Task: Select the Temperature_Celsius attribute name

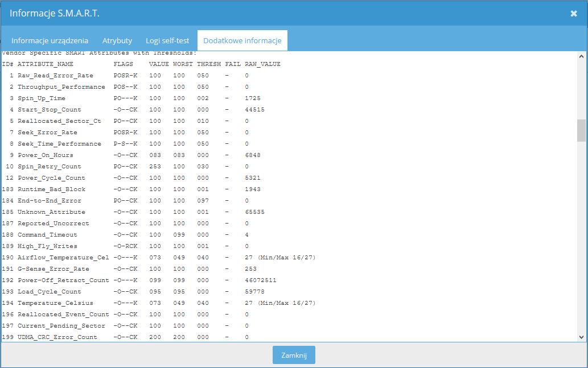Action: pos(56,303)
